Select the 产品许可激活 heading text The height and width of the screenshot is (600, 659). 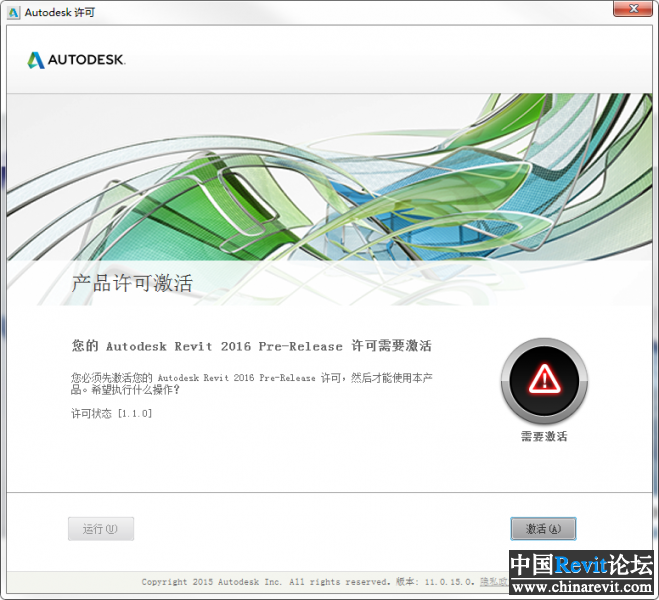tap(132, 283)
